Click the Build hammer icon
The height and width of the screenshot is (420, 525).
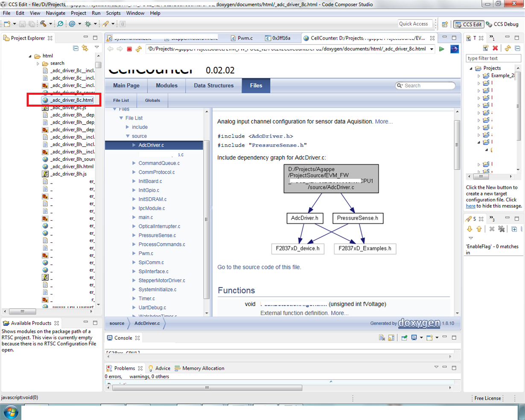[x=43, y=24]
